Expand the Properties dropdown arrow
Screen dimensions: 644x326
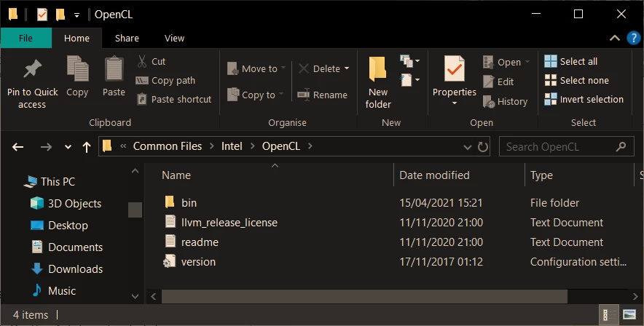[455, 103]
